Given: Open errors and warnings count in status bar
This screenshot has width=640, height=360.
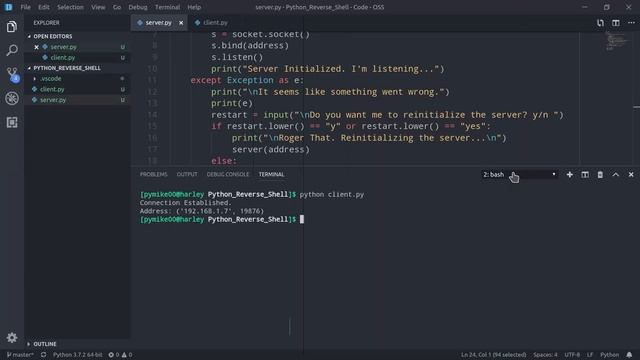Looking at the screenshot, I should [120, 355].
